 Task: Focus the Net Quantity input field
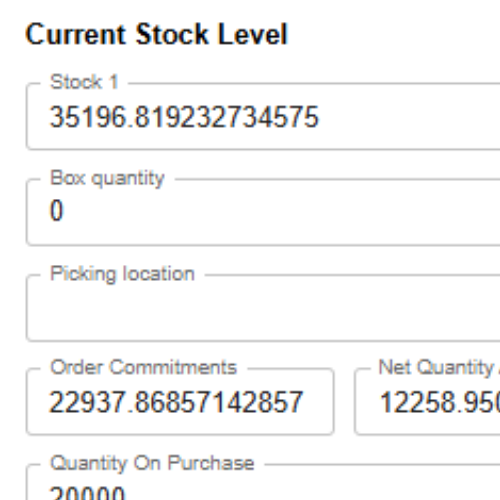click(x=427, y=402)
